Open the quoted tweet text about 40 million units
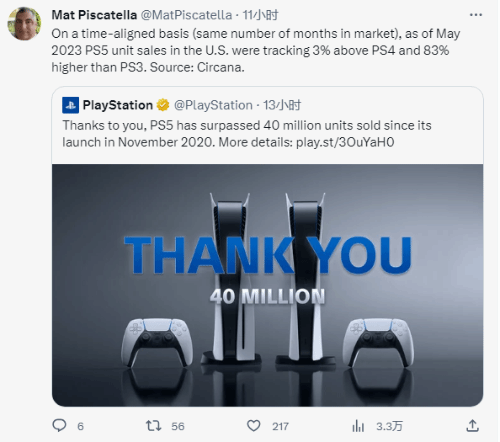The height and width of the screenshot is (442, 500). pos(247,134)
